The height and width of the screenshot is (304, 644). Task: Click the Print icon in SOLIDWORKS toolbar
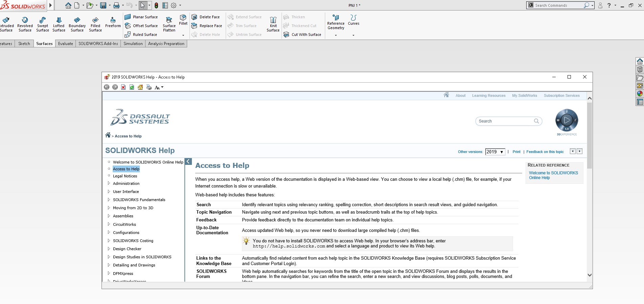(x=116, y=5)
